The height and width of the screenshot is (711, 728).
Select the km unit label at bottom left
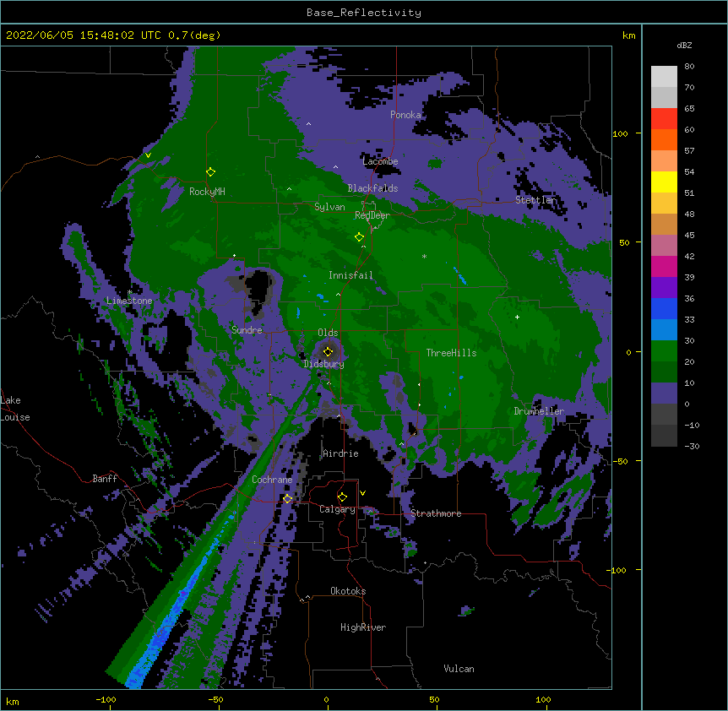13,701
